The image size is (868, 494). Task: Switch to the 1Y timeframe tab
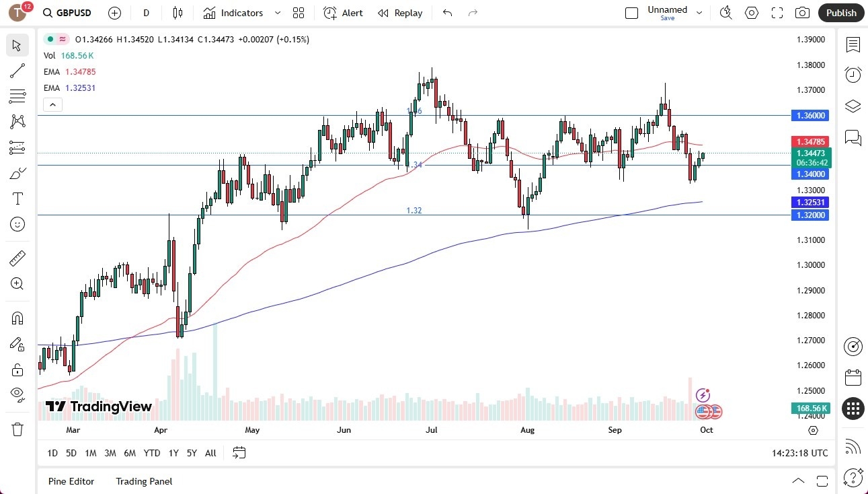pyautogui.click(x=173, y=453)
